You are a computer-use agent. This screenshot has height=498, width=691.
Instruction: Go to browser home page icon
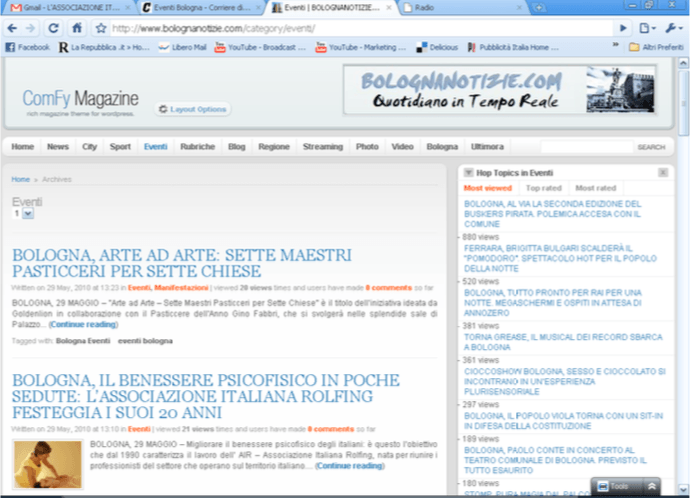pyautogui.click(x=77, y=28)
